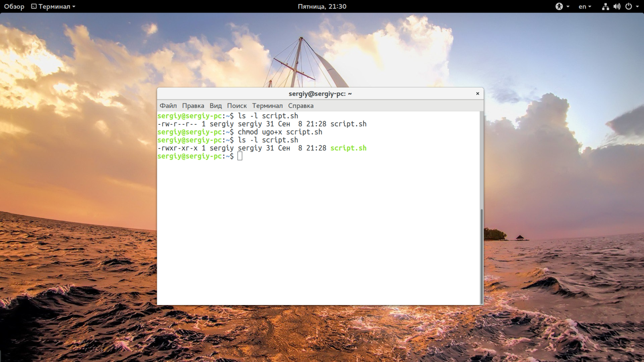
Task: Click the cursor at the last prompt
Action: (x=240, y=156)
